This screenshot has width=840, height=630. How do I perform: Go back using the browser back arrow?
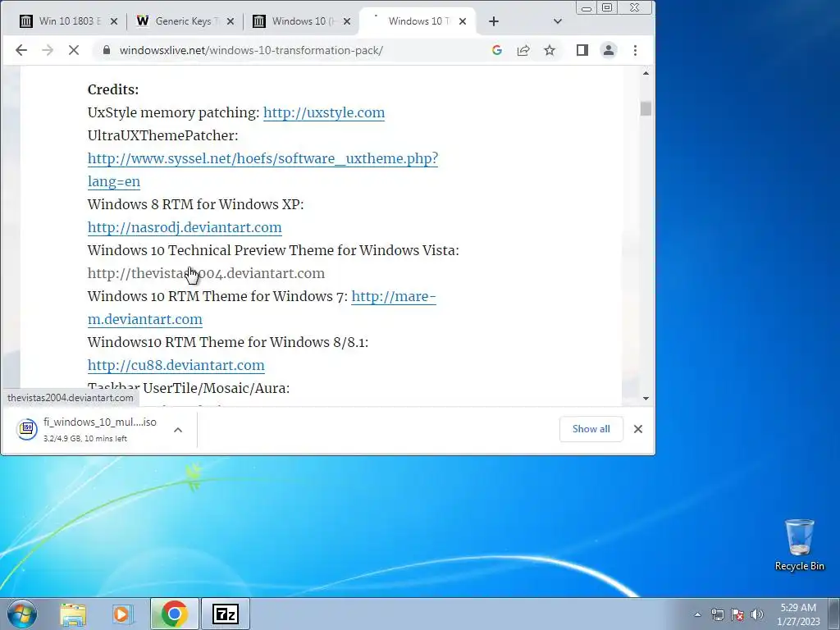21,50
